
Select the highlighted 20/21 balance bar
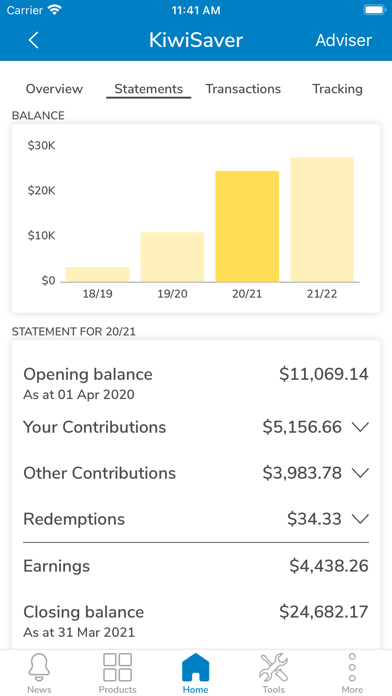point(247,226)
